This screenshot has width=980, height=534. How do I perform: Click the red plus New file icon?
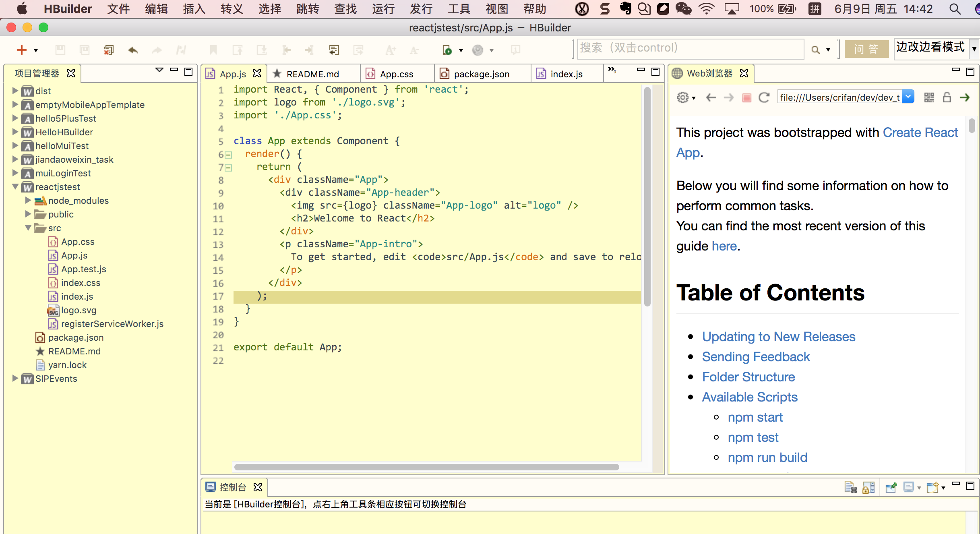(21, 50)
